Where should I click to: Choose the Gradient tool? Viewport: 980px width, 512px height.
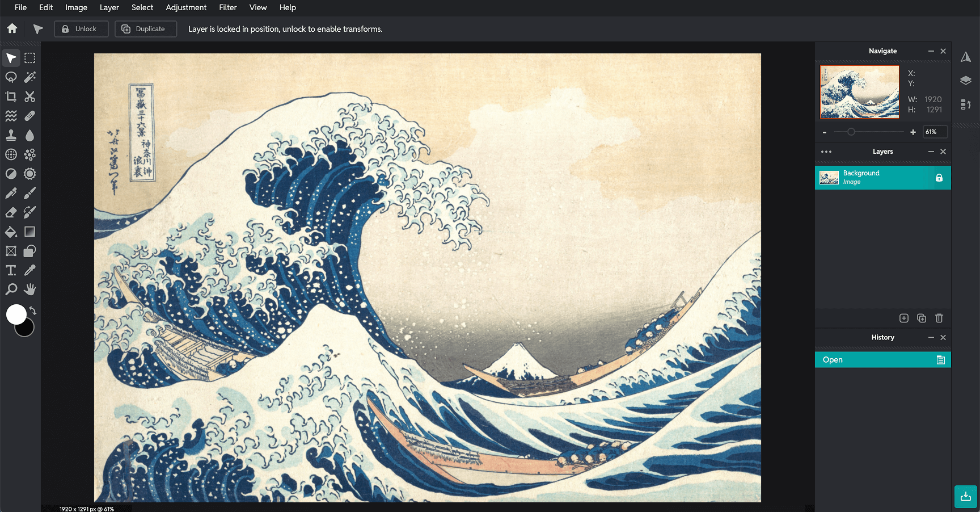pyautogui.click(x=30, y=232)
